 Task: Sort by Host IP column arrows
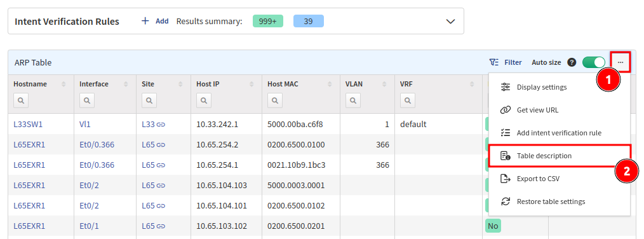coord(251,85)
